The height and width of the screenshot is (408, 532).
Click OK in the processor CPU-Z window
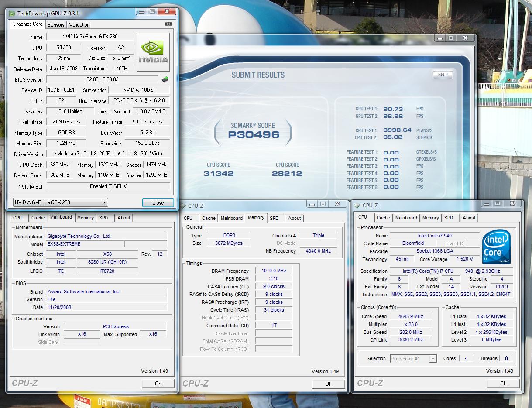point(503,383)
